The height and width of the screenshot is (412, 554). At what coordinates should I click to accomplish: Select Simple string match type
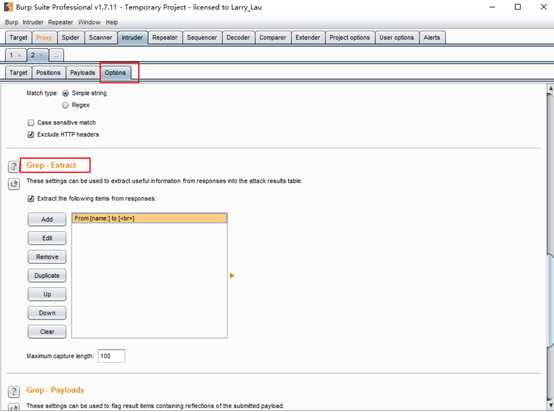click(65, 93)
